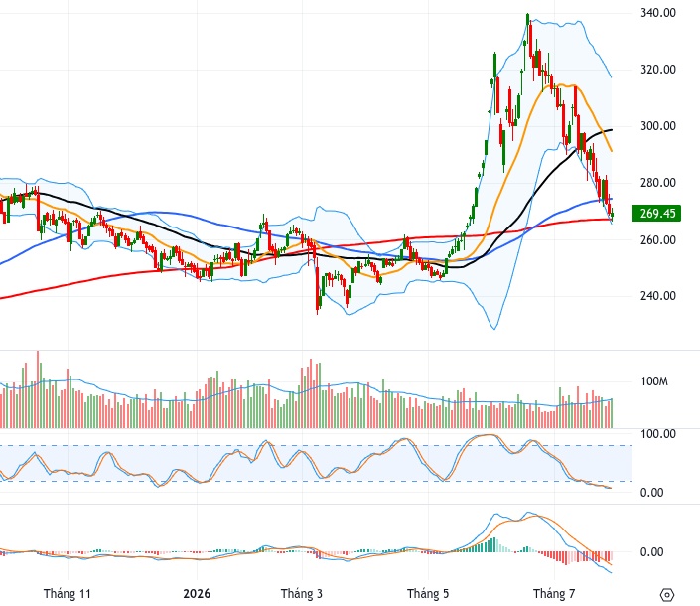Click the 100M volume scale label
The height and width of the screenshot is (606, 700).
654,381
